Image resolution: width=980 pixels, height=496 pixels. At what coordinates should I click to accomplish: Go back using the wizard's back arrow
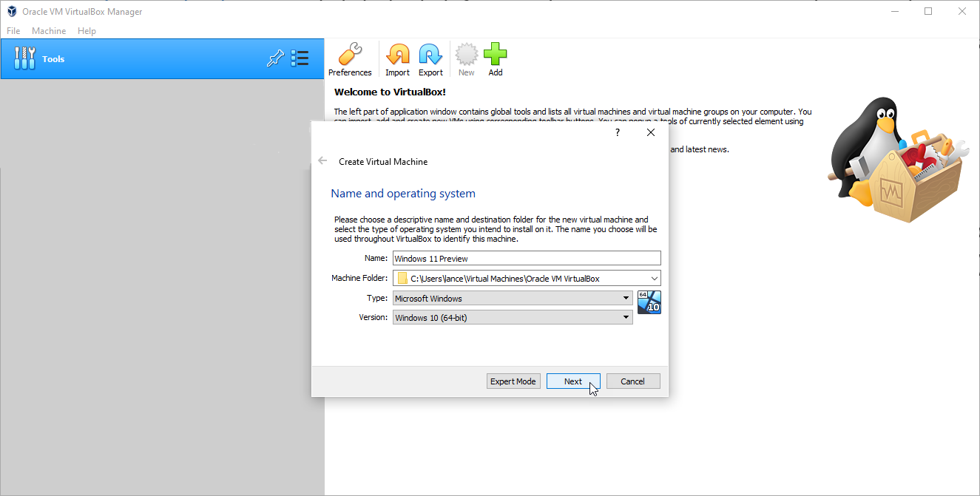click(x=322, y=161)
